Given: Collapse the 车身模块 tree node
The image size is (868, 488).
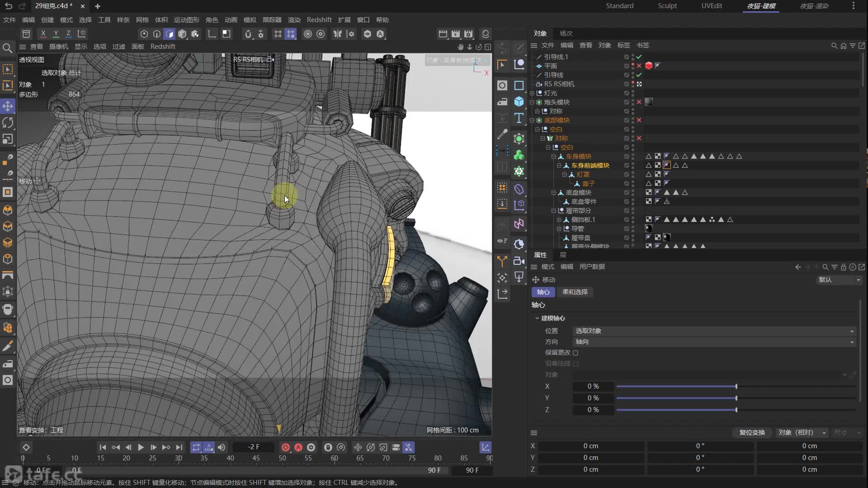Looking at the screenshot, I should (x=553, y=156).
